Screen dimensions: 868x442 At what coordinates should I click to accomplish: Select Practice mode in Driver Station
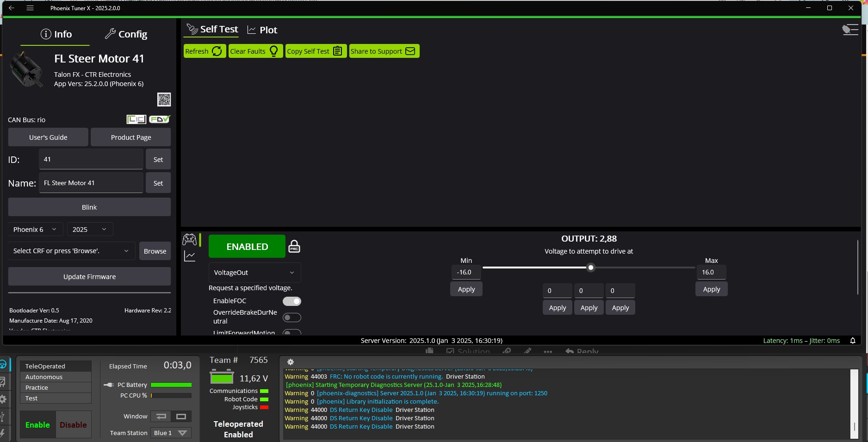point(56,387)
